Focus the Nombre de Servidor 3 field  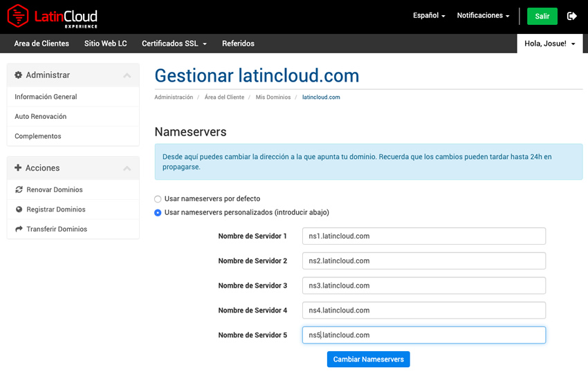(424, 286)
